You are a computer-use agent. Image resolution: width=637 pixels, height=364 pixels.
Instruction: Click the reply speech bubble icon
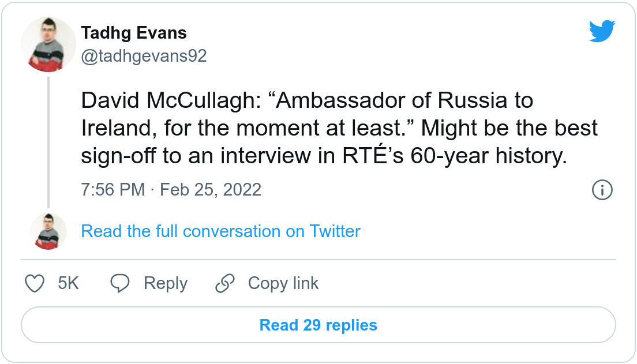[x=121, y=283]
